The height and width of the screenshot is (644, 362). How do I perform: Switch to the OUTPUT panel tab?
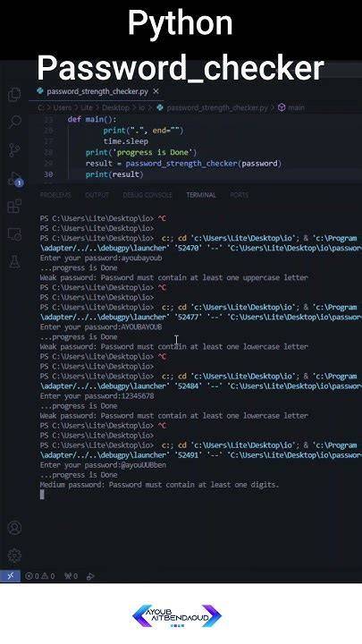point(97,195)
